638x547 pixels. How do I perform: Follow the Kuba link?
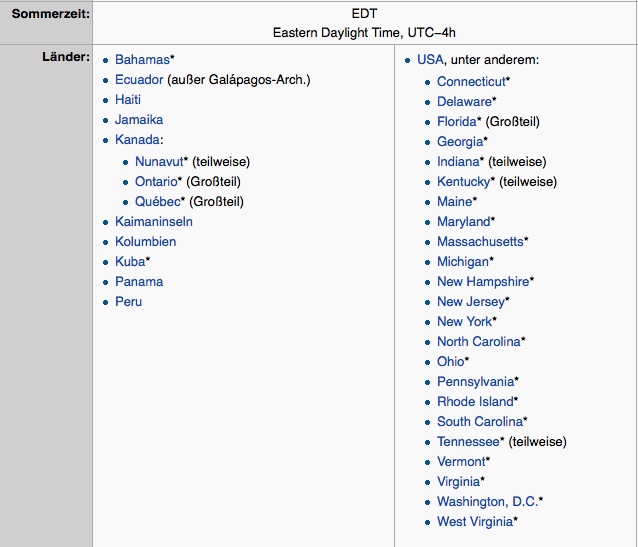point(130,262)
